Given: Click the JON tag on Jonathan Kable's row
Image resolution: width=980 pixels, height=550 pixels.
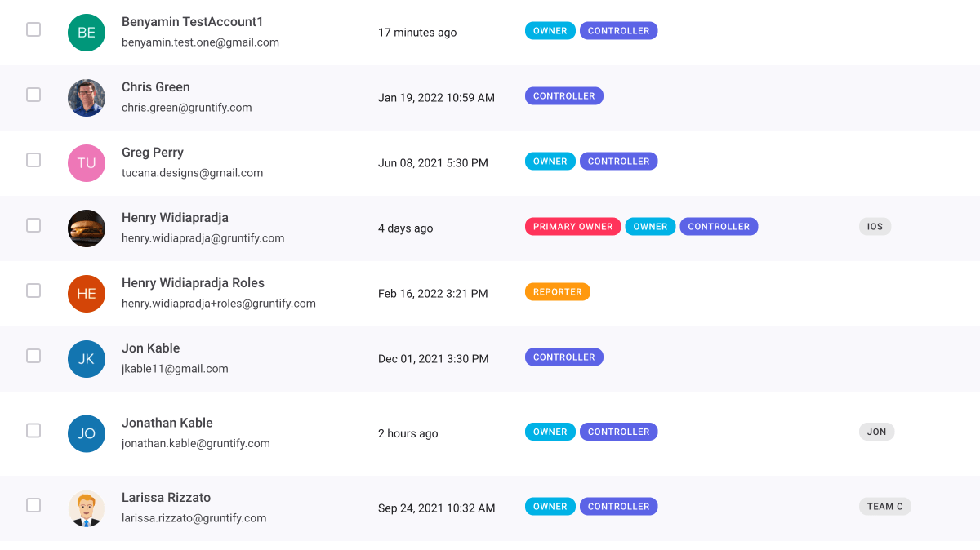Looking at the screenshot, I should click(x=876, y=431).
